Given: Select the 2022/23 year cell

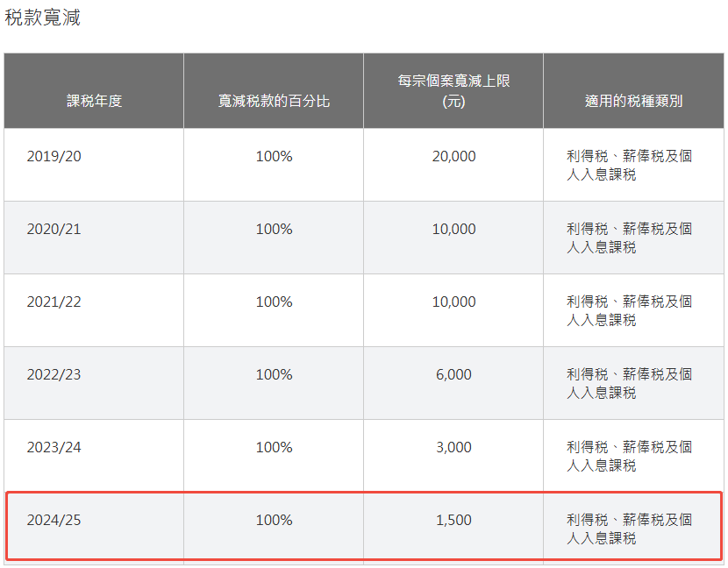Looking at the screenshot, I should [x=54, y=374].
